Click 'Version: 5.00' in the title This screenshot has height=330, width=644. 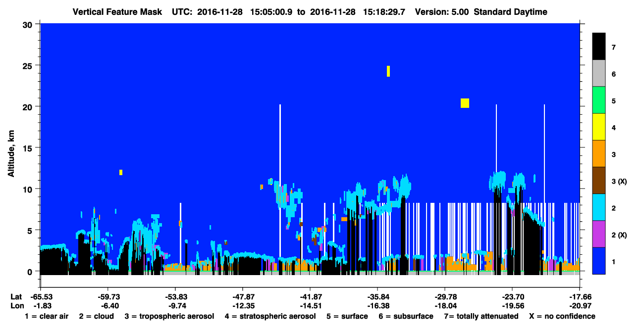[442, 12]
